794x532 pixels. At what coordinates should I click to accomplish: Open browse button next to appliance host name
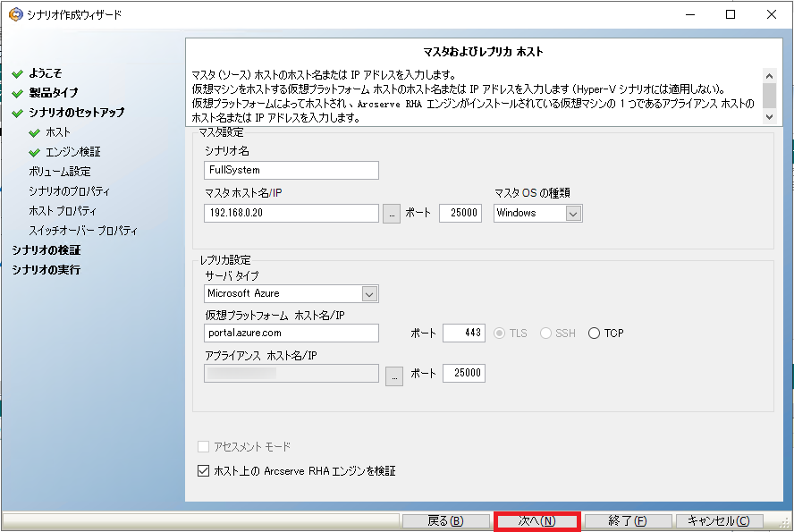pos(394,376)
